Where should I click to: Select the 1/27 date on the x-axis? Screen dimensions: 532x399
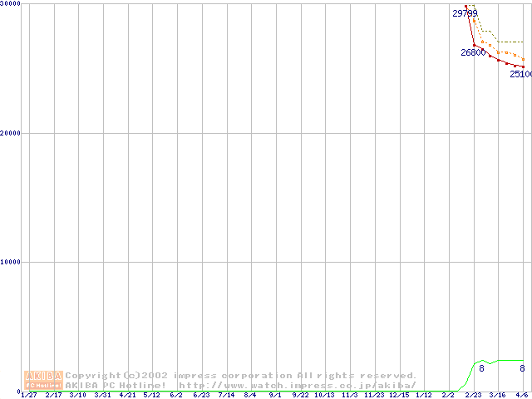[29, 395]
